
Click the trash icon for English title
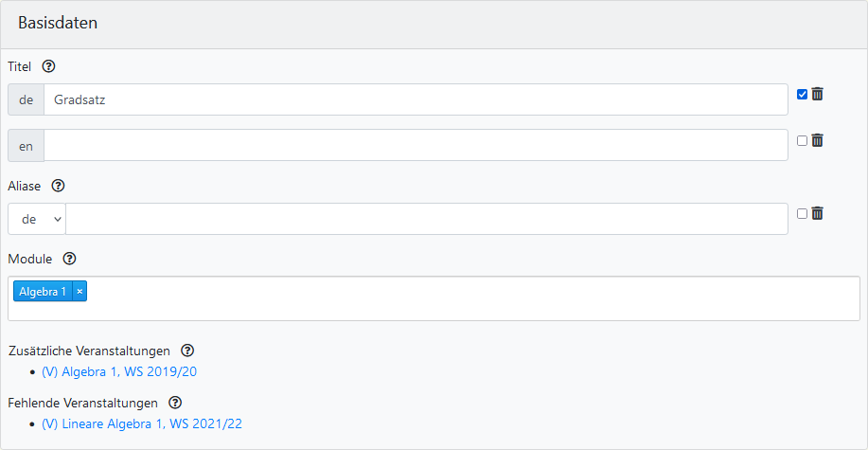coord(818,140)
